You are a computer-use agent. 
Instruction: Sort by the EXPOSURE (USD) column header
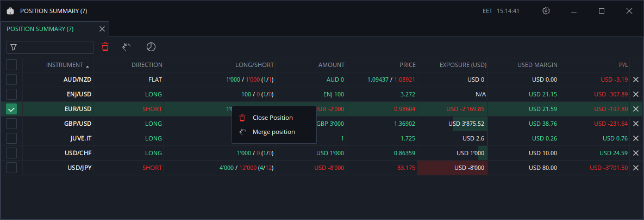(452, 65)
